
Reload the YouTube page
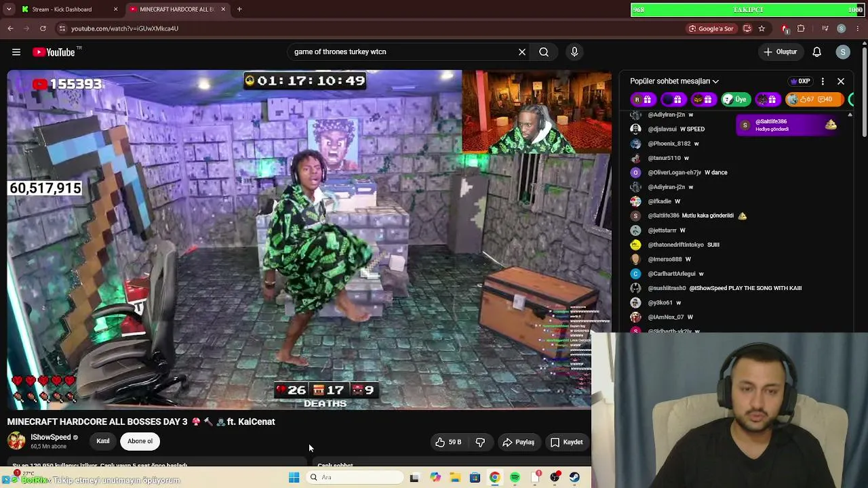tap(43, 28)
